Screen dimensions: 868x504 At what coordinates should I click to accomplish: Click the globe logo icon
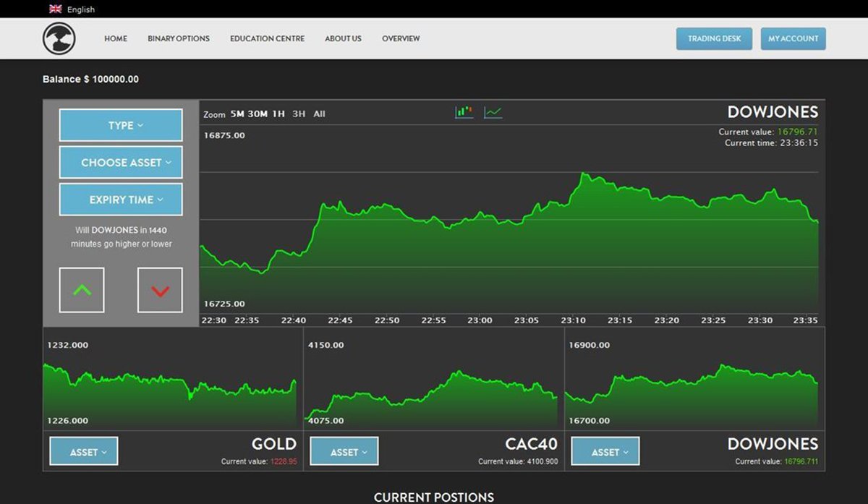59,38
